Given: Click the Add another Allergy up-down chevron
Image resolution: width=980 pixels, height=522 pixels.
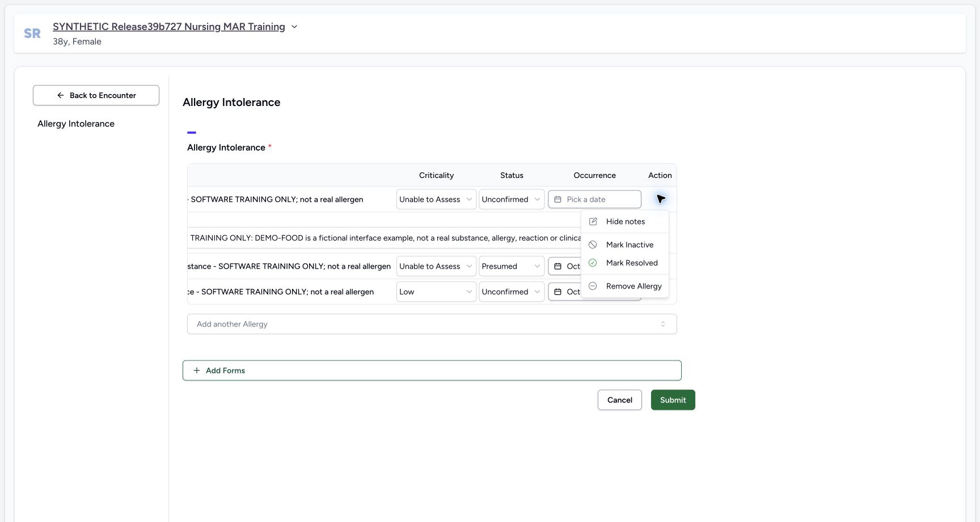Looking at the screenshot, I should pyautogui.click(x=662, y=324).
